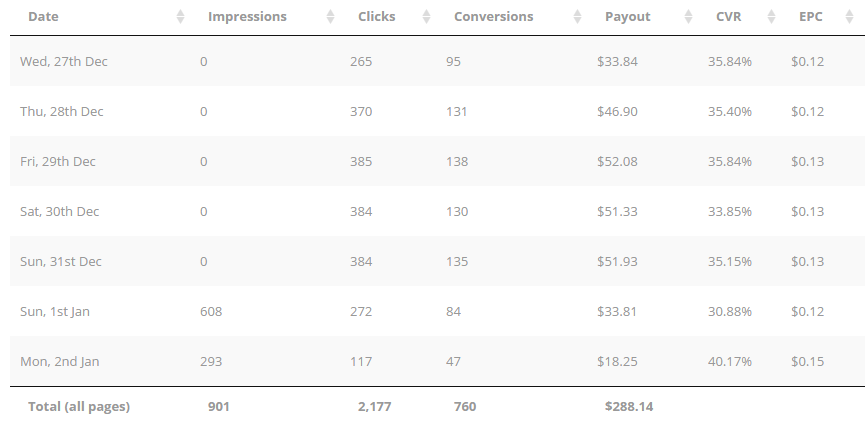Image resolution: width=865 pixels, height=425 pixels.
Task: Click EPC column sort arrows
Action: click(850, 17)
